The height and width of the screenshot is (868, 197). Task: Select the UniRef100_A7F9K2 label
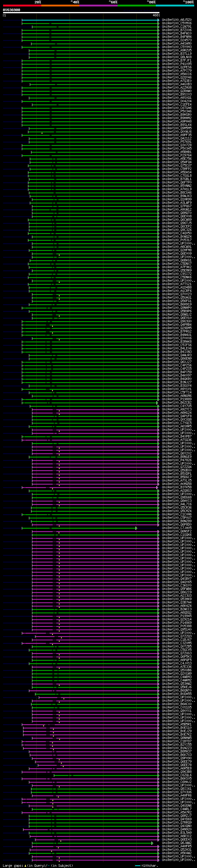click(x=176, y=267)
